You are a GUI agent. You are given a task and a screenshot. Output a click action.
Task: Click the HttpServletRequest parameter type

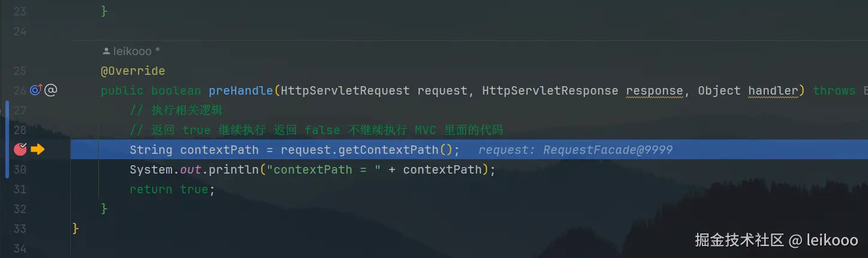pos(345,91)
